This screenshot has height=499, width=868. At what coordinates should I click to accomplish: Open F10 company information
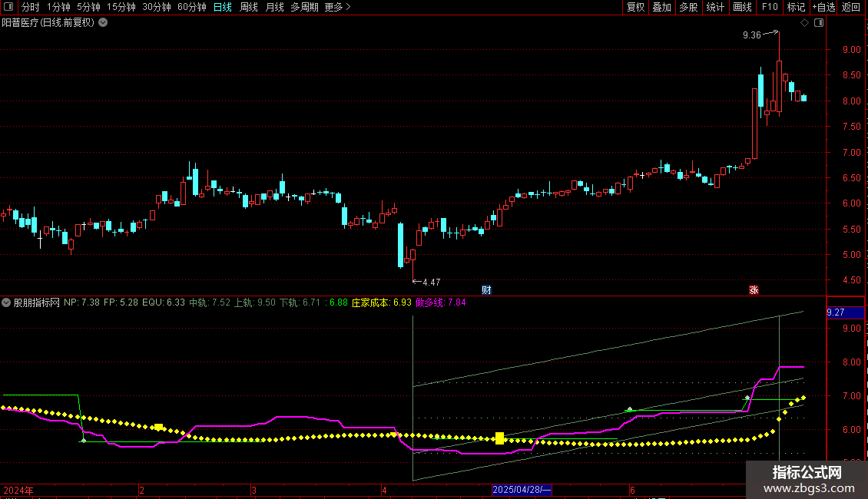click(770, 7)
